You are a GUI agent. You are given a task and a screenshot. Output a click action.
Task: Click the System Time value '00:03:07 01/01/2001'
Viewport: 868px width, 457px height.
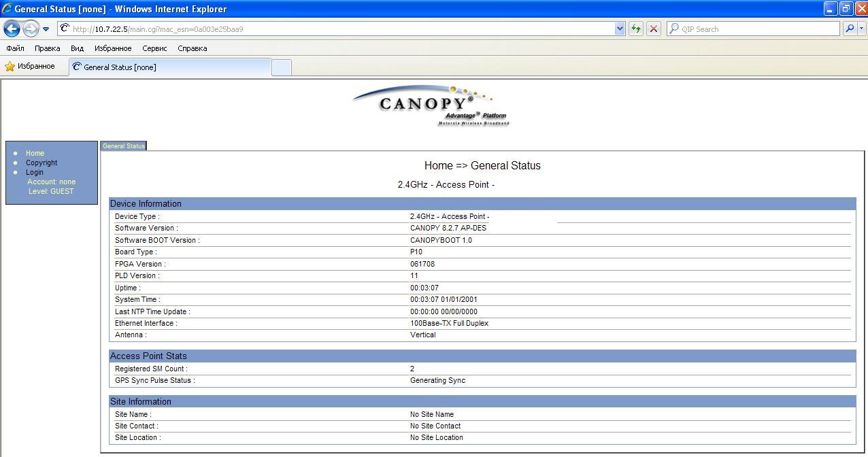click(444, 299)
